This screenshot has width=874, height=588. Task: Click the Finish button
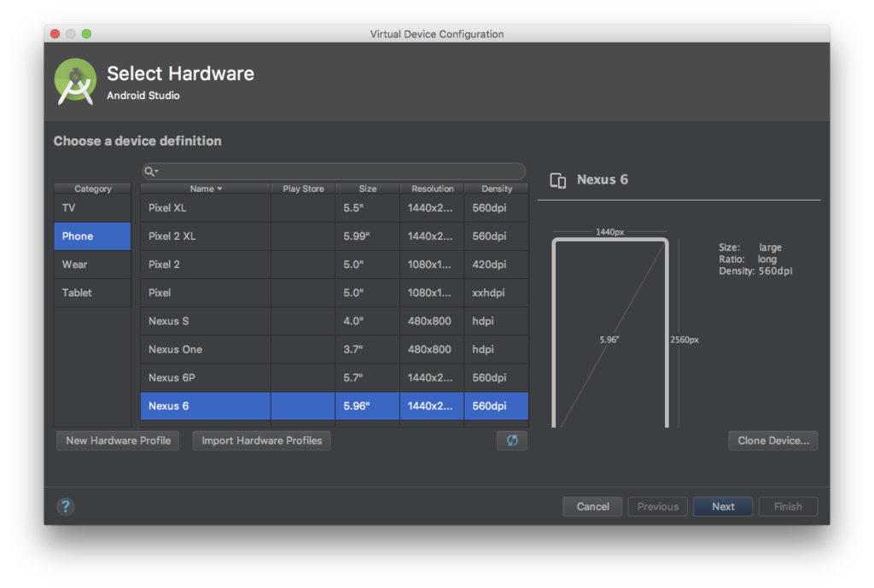click(788, 506)
